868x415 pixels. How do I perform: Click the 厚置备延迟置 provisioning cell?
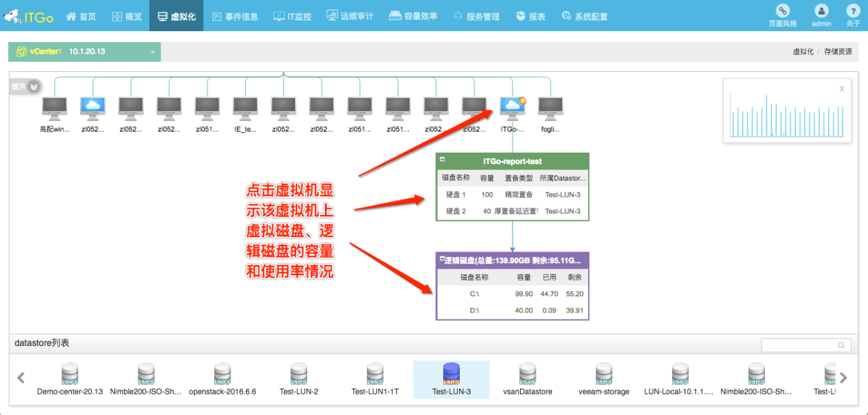pos(517,211)
